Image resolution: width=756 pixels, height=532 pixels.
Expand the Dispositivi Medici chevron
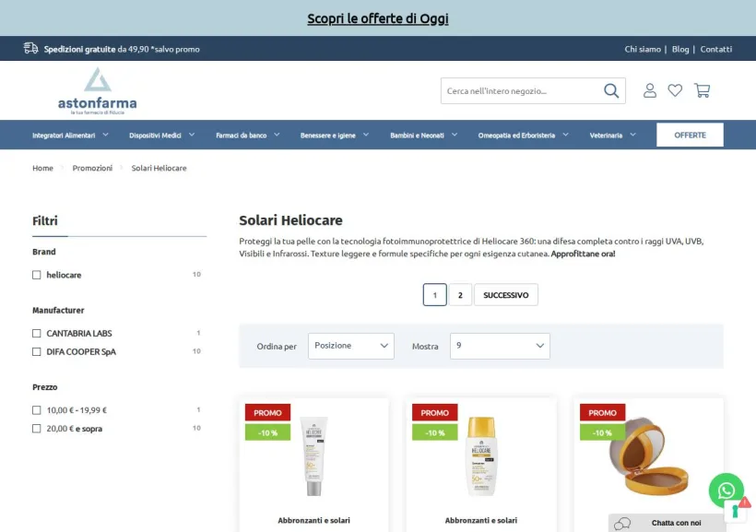(x=192, y=135)
